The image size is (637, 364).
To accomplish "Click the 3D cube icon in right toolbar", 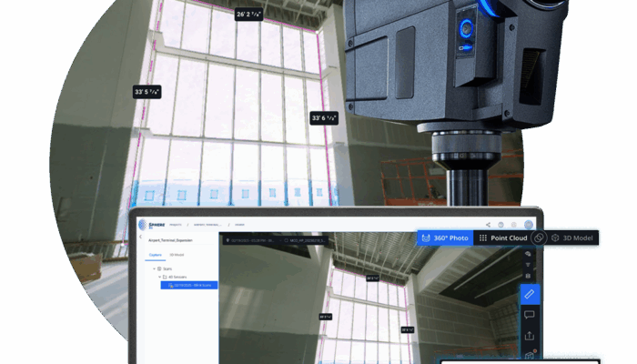I will (x=530, y=355).
